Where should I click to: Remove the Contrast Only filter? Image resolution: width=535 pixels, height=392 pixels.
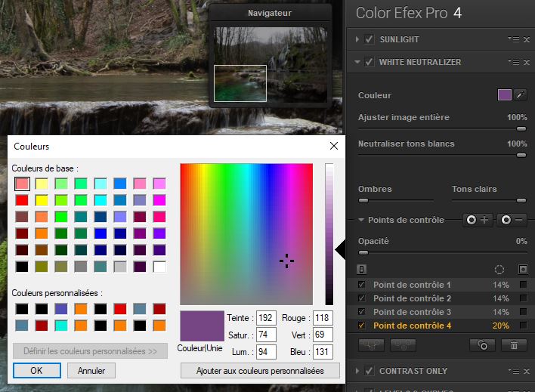click(527, 371)
